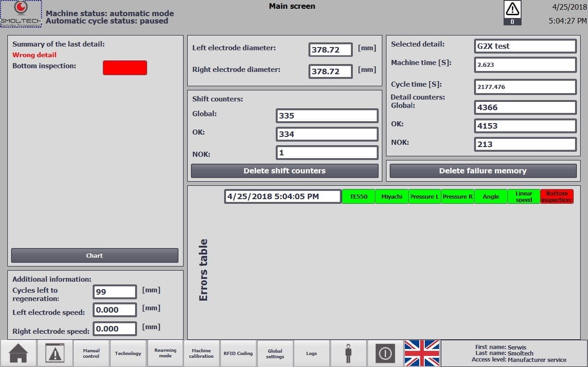Image resolution: width=588 pixels, height=367 pixels.
Task: Open Global settings
Action: [x=275, y=354]
